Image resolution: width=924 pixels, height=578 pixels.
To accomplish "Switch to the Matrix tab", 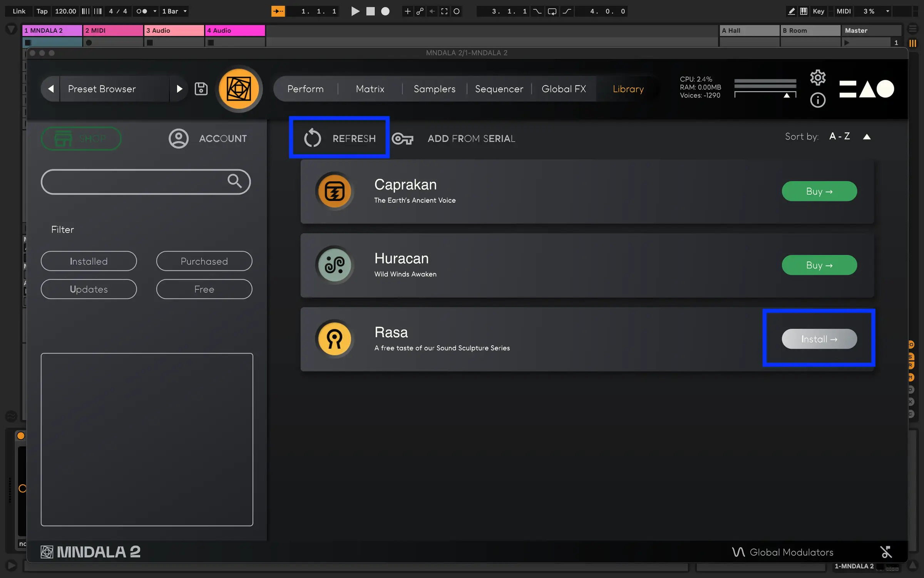I will click(370, 89).
